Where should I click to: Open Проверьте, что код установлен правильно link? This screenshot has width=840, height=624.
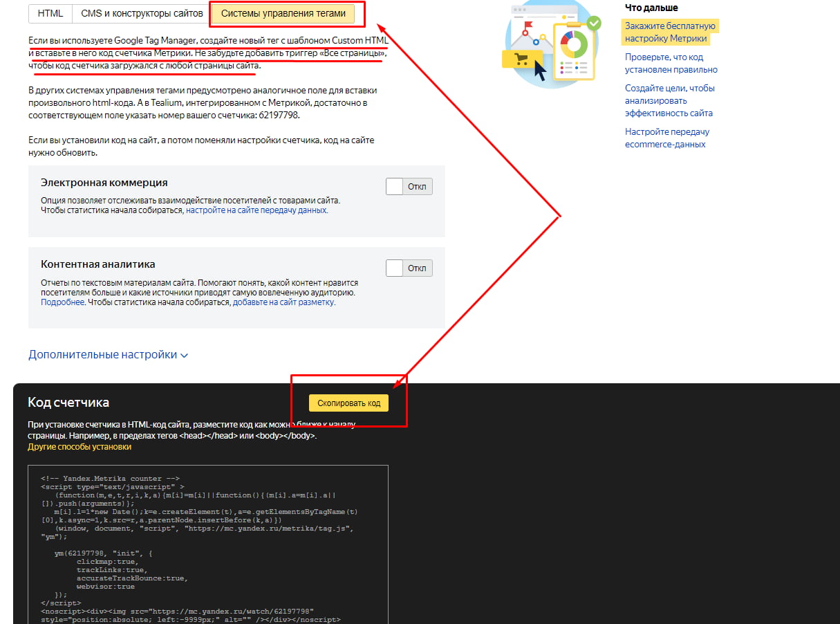click(x=671, y=63)
